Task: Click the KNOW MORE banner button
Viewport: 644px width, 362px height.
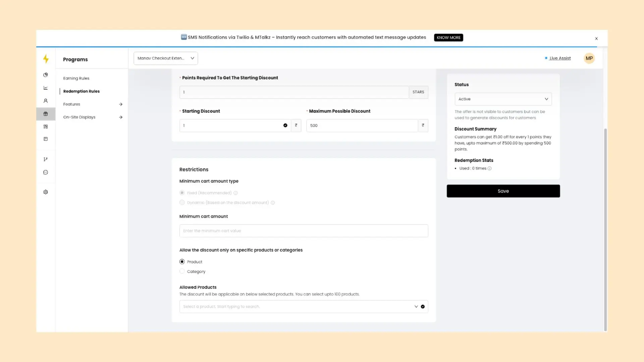Action: 448,38
